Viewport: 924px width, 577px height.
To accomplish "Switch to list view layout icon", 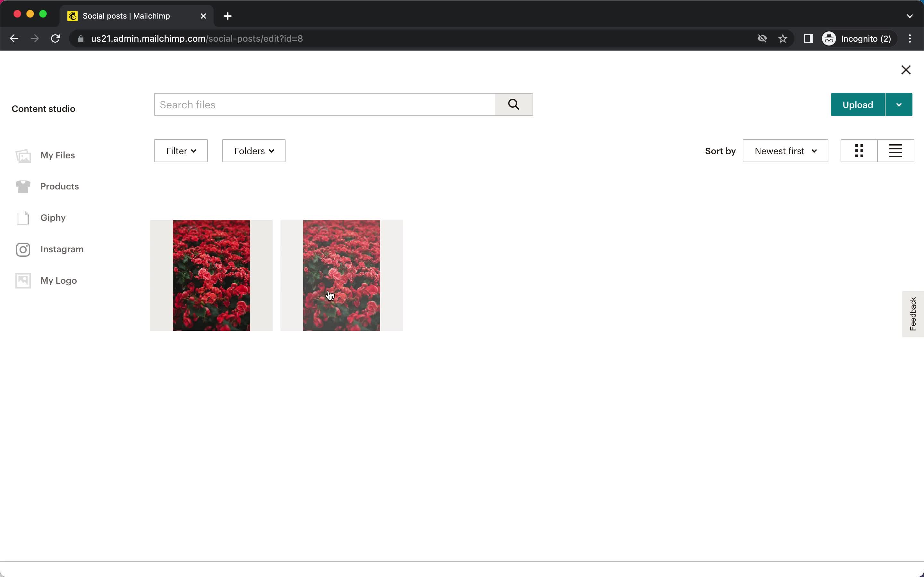I will 895,151.
